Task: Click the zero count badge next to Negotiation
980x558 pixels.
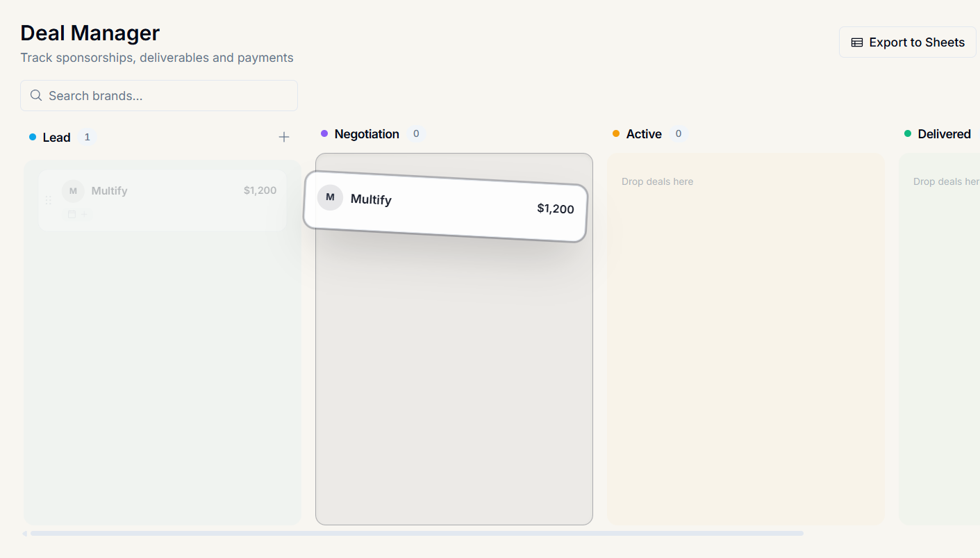Action: pos(416,133)
